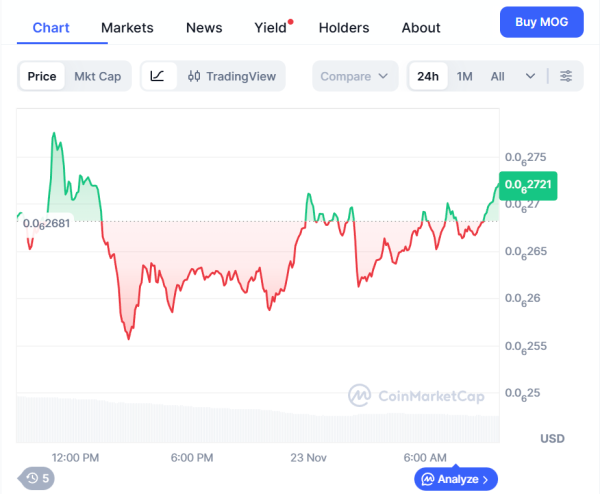The height and width of the screenshot is (494, 600).
Task: Click the current price label 2721
Action: pyautogui.click(x=528, y=185)
